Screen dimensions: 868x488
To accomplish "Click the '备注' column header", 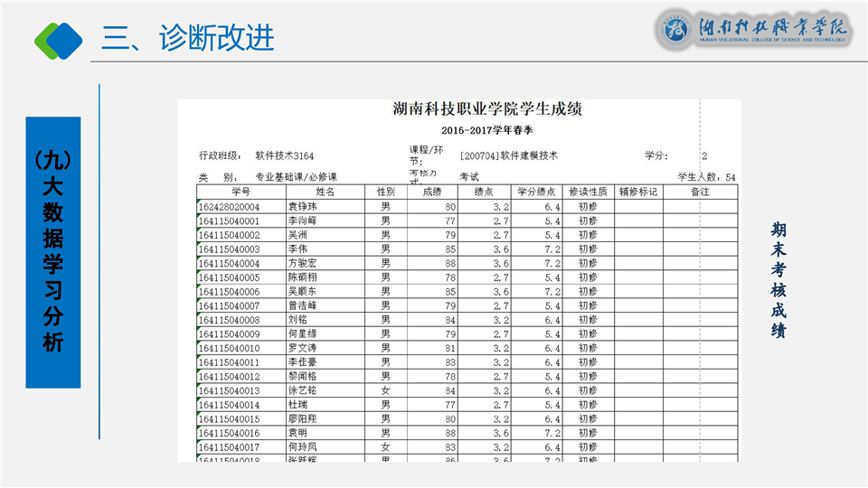I will click(x=700, y=192).
